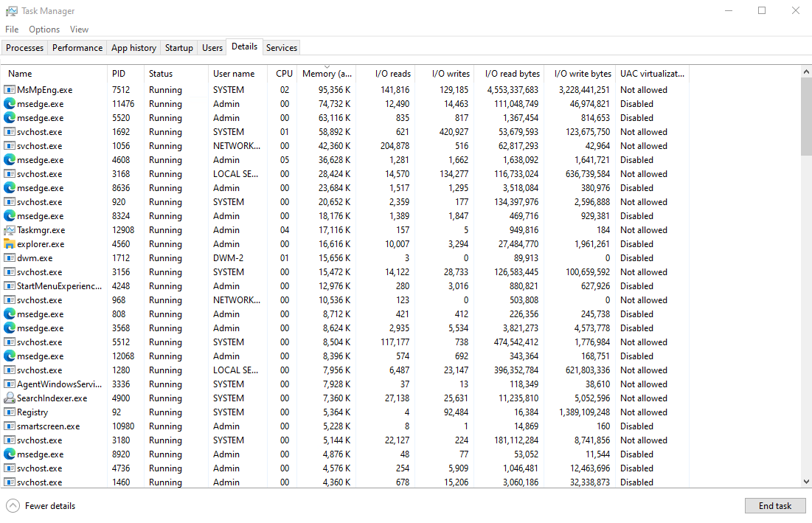The height and width of the screenshot is (523, 812).
Task: Open the View menu
Action: pyautogui.click(x=79, y=30)
